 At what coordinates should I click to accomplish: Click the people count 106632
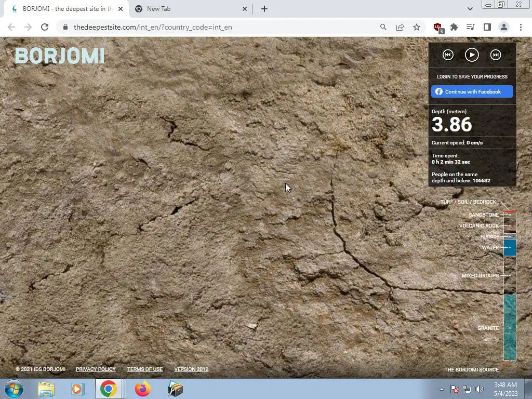481,180
